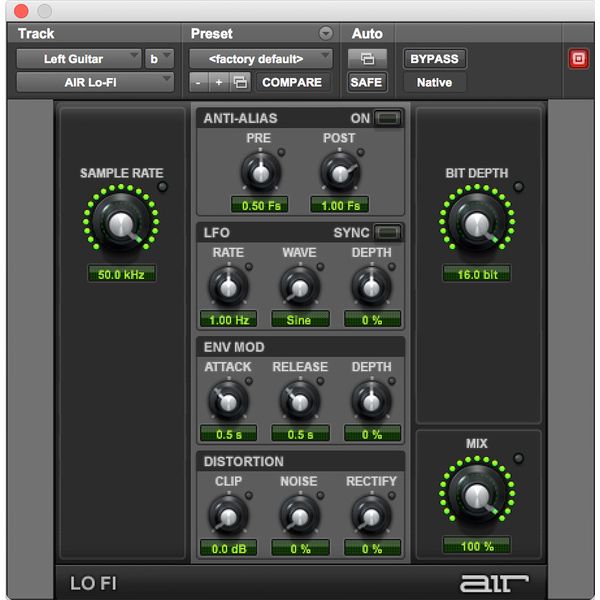
Task: Click the POST knob indicator dot
Action: click(x=360, y=152)
